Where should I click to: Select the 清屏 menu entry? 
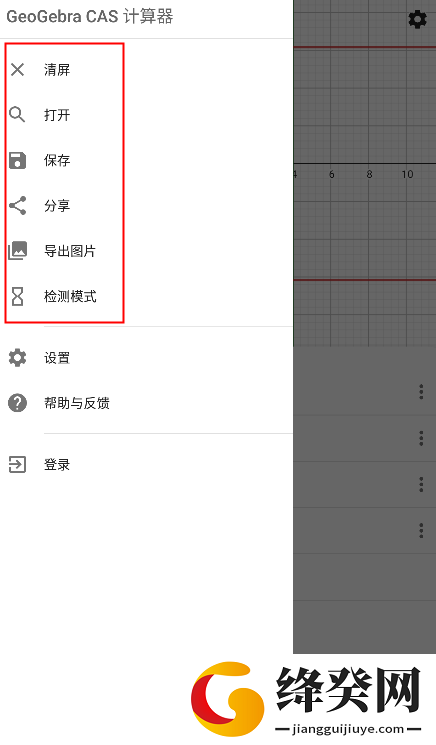pyautogui.click(x=57, y=70)
